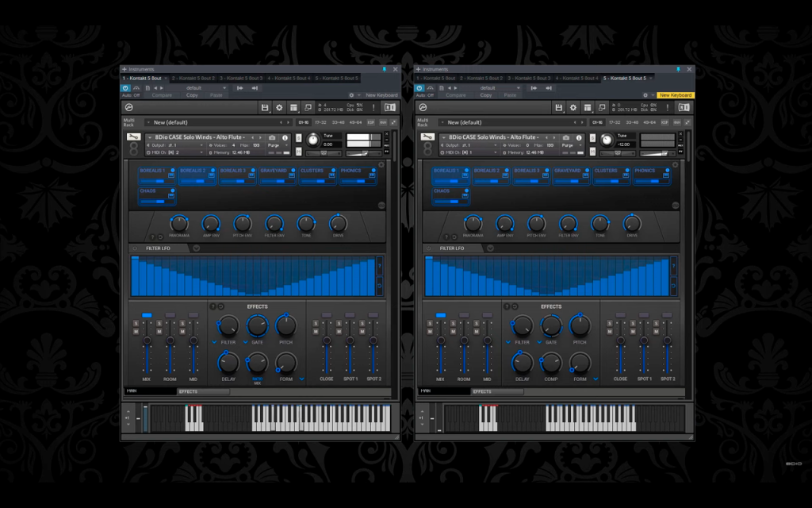Click the Copy button in the left window
Screen dimensions: 812x508
tap(192, 95)
